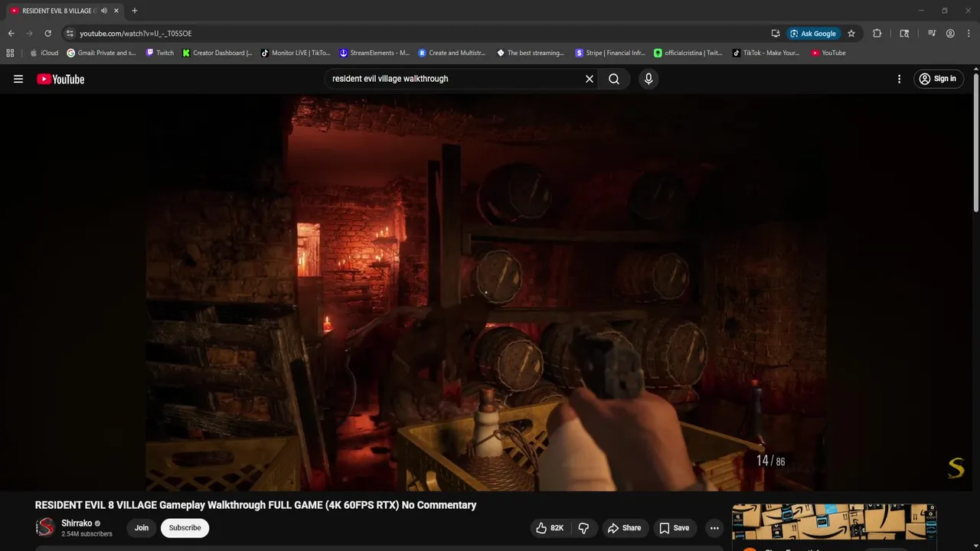Click the Shirrako channel name

77,523
